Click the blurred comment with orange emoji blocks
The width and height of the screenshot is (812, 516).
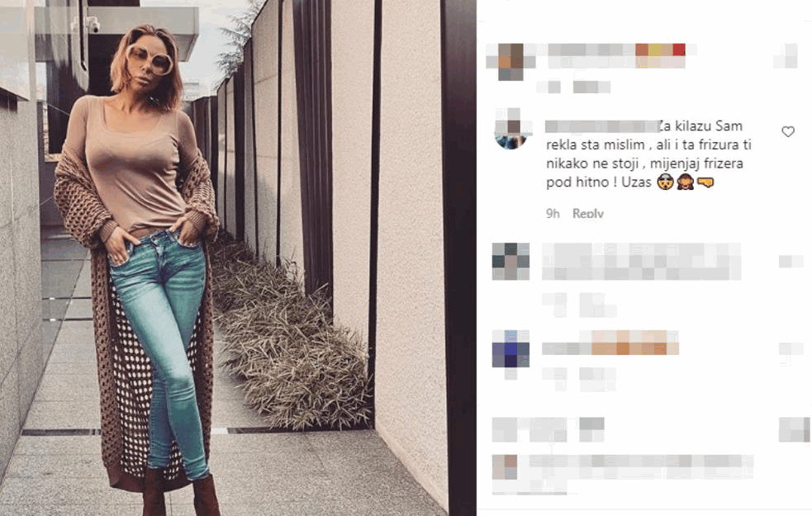click(610, 343)
